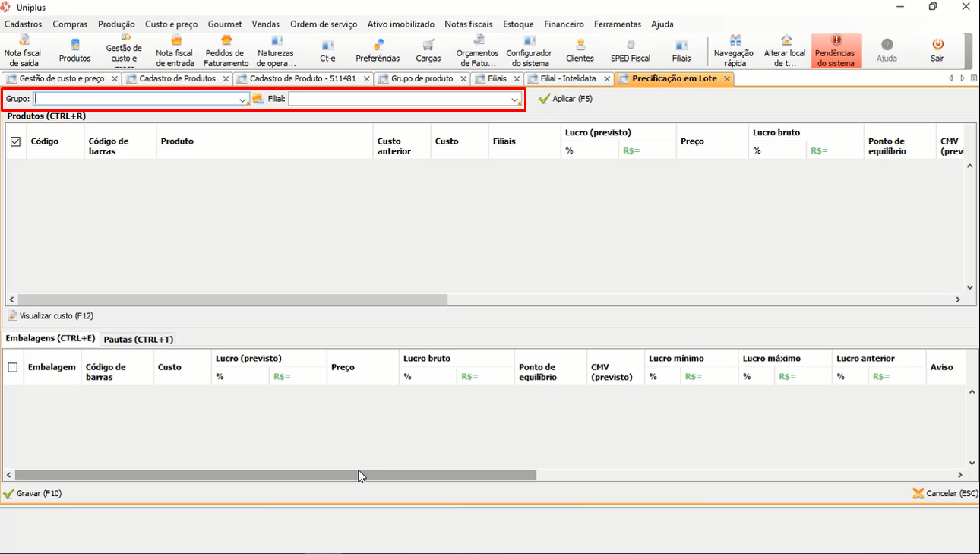Show the tab list icon at right of tabs
This screenshot has height=554, width=980.
[x=973, y=78]
